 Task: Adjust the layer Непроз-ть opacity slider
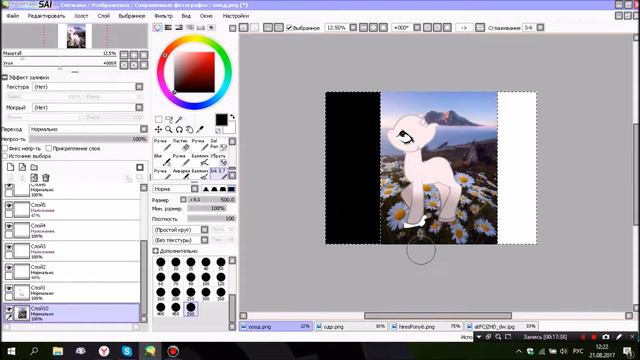click(88, 139)
